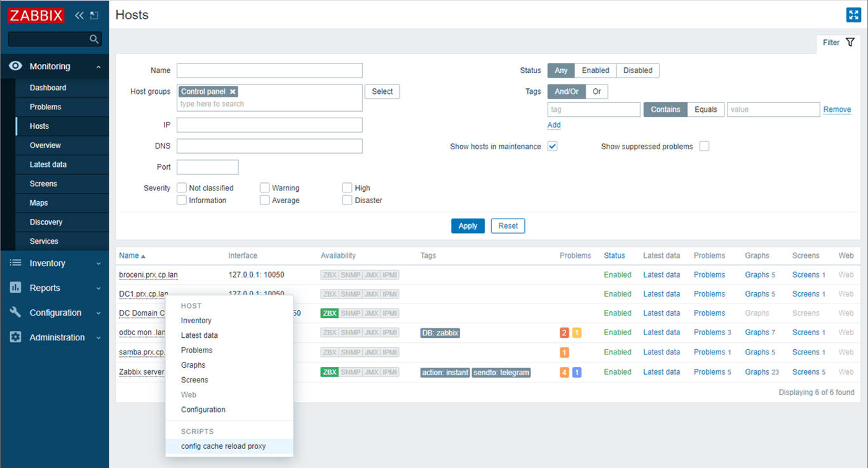The height and width of the screenshot is (468, 868).
Task: Click inside the Name filter input field
Action: (x=269, y=70)
